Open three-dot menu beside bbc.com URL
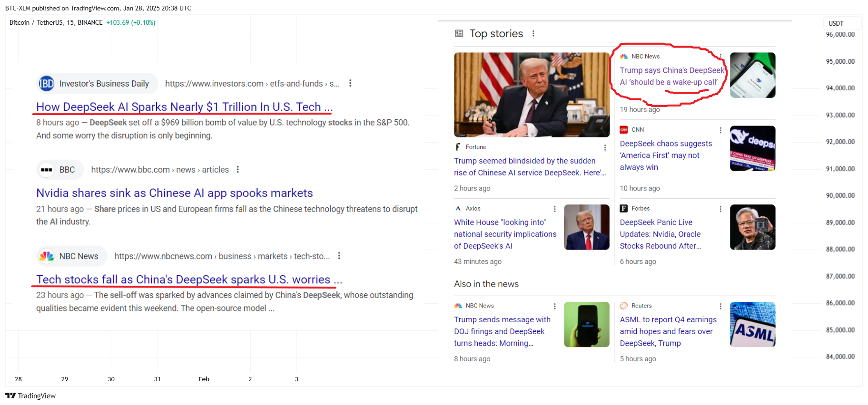 pyautogui.click(x=237, y=170)
